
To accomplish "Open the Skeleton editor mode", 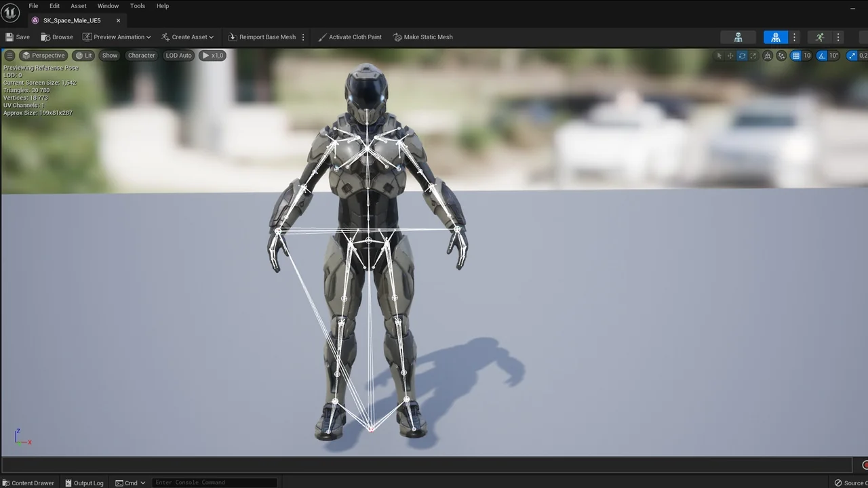I will click(738, 37).
